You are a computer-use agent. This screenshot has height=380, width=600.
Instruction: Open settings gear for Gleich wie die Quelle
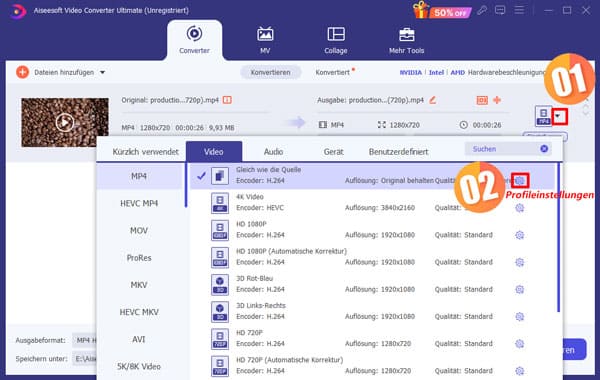pos(520,181)
